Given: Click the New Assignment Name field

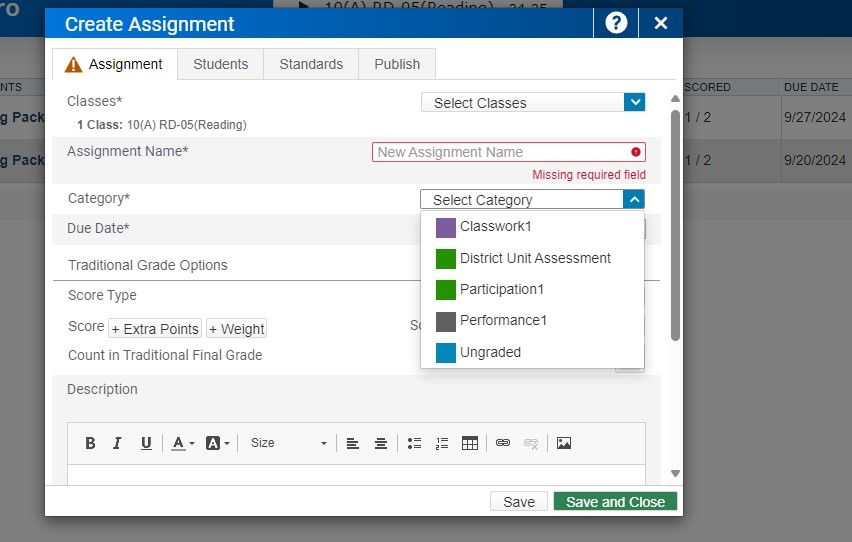Looking at the screenshot, I should 500,152.
